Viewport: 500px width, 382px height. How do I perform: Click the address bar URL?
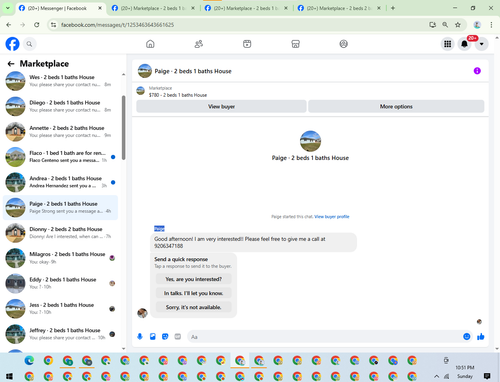point(117,25)
